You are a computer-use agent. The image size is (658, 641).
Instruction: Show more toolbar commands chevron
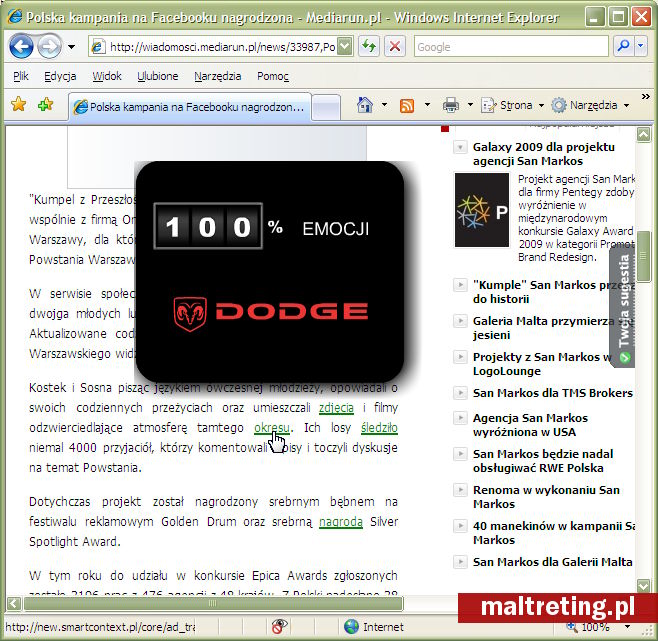(645, 97)
